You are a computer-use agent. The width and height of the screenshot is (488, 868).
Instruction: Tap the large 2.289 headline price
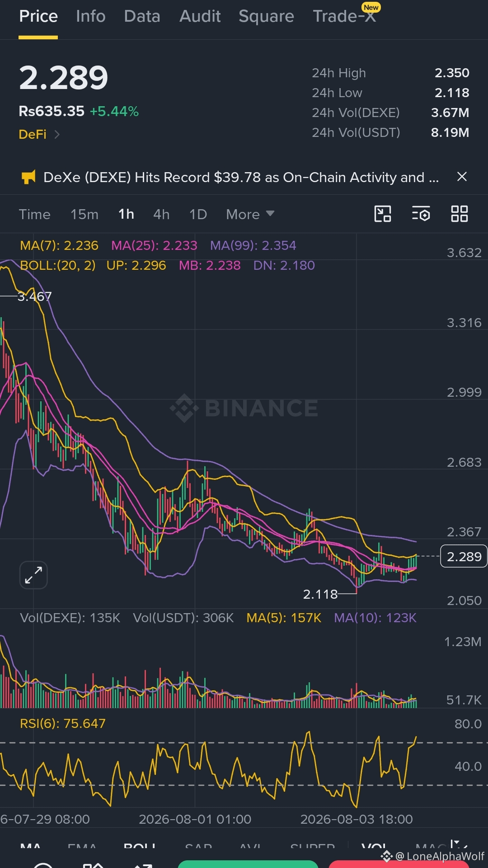[63, 78]
